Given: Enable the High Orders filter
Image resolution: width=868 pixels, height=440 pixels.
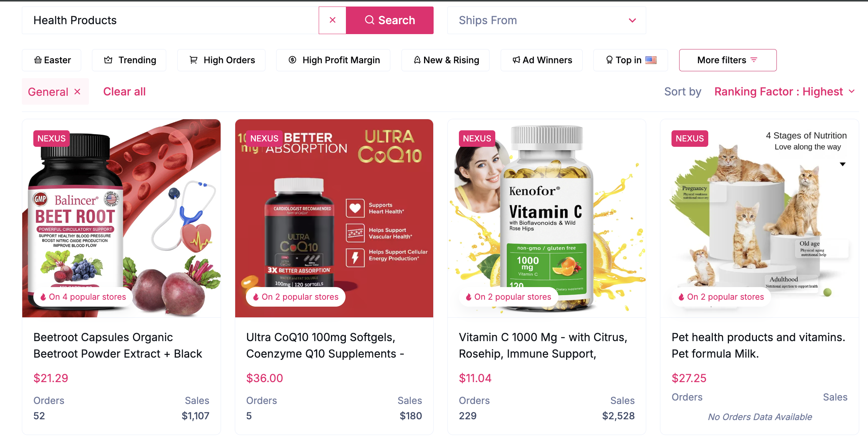Looking at the screenshot, I should (221, 60).
